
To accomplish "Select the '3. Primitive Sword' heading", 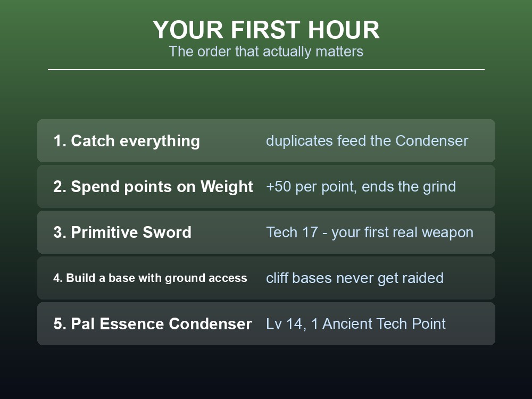I will [122, 232].
